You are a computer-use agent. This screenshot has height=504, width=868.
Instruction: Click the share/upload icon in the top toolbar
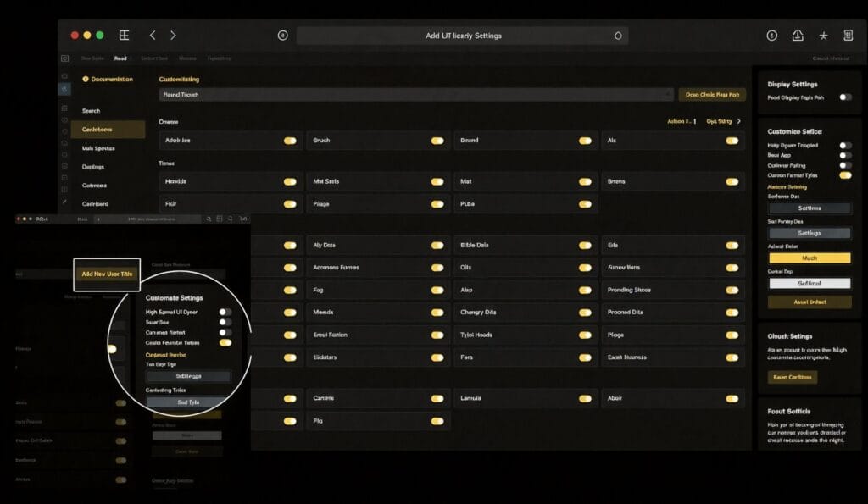(798, 36)
